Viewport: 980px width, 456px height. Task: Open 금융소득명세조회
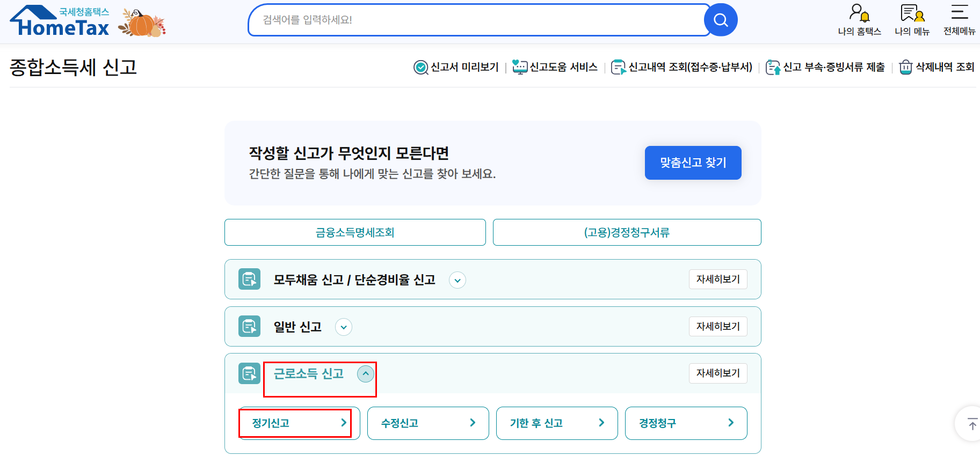coord(355,232)
